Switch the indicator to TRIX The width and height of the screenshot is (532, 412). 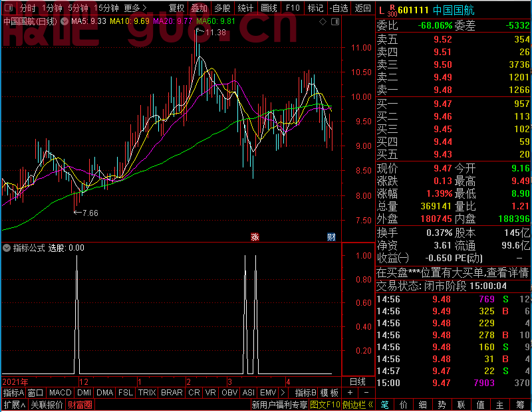pos(147,393)
